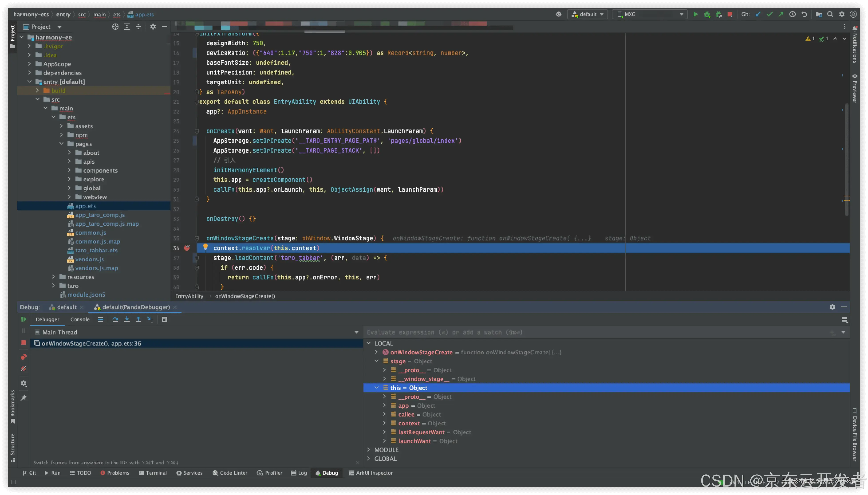
Task: Open TODO tool window
Action: pos(80,473)
